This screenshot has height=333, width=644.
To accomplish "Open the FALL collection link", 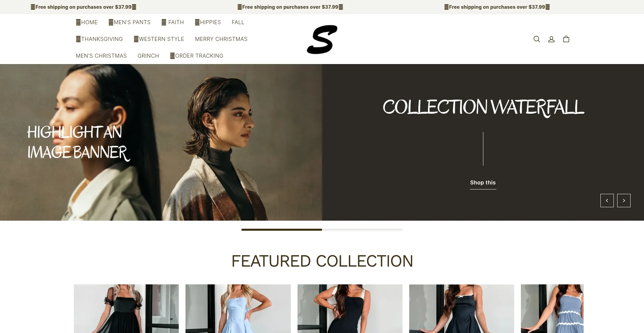I will pyautogui.click(x=238, y=22).
